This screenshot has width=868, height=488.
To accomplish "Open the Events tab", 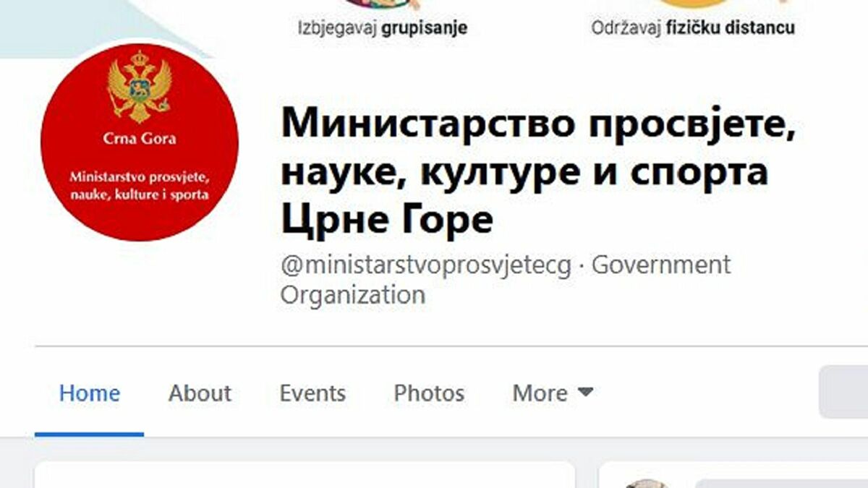I will coord(312,393).
